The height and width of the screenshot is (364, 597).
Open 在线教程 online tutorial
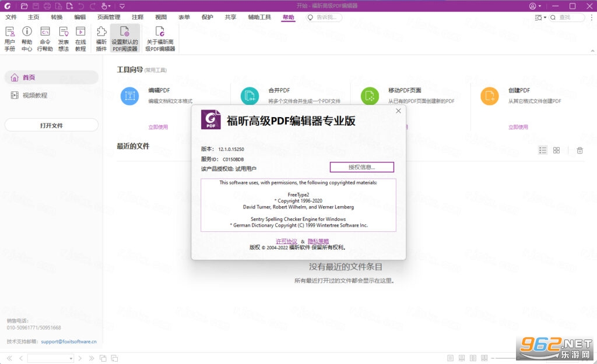click(x=80, y=39)
